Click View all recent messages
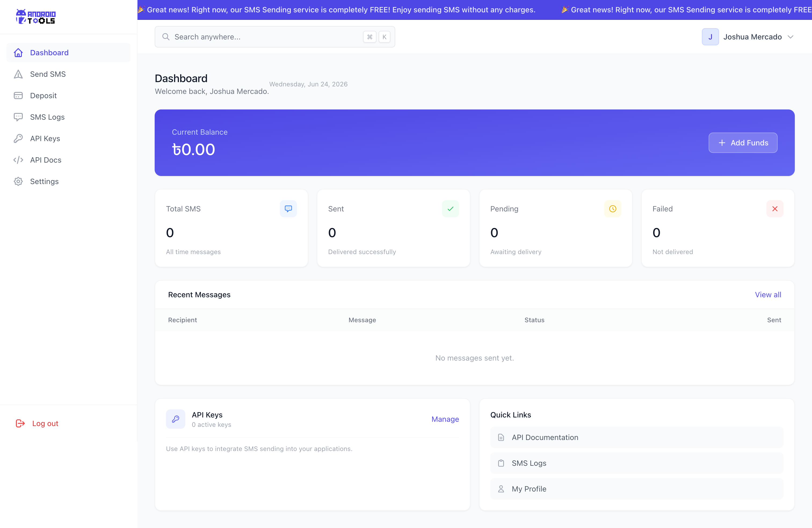 click(768, 295)
